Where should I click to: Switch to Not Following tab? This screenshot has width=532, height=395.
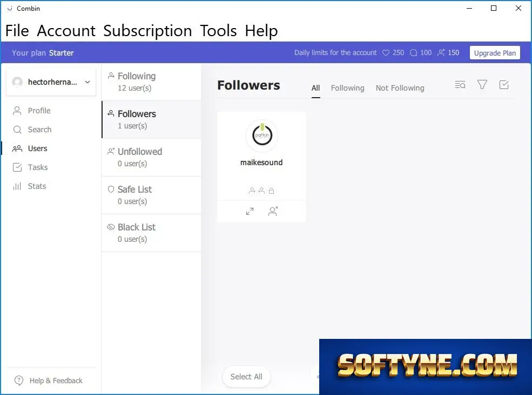pyautogui.click(x=400, y=88)
